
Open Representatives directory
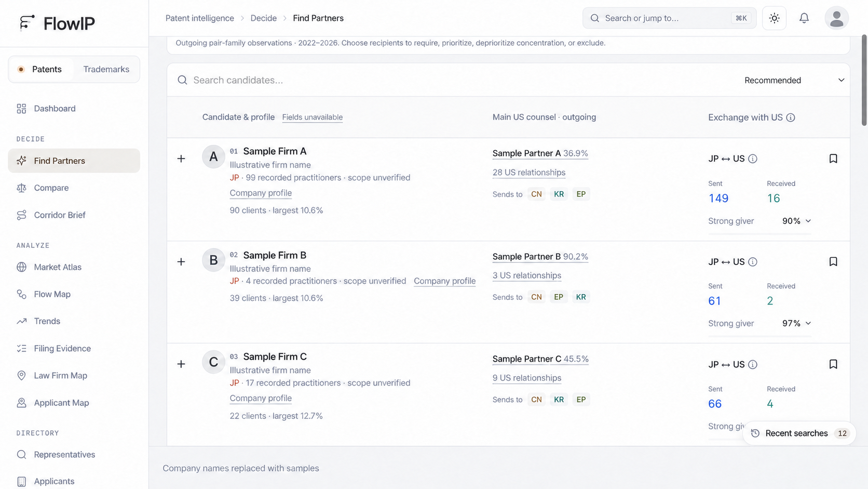(74, 454)
